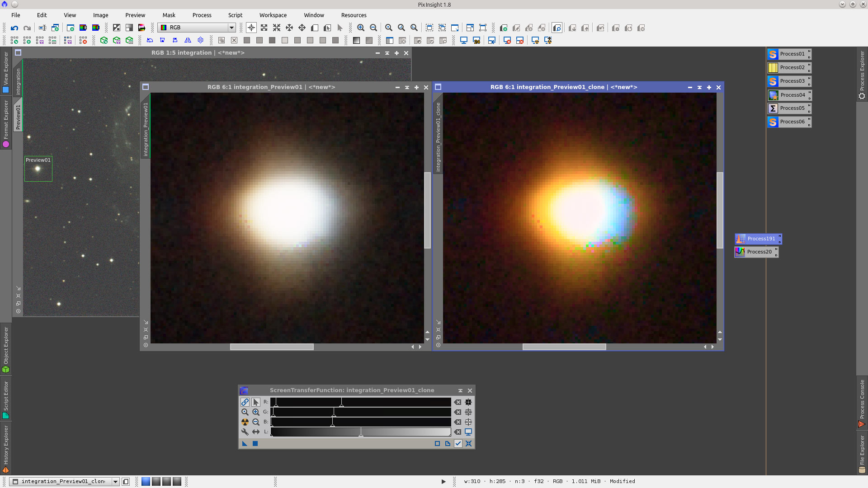Open the Process04 icon on workspace
Viewport: 868px width, 488px height.
click(x=789, y=95)
